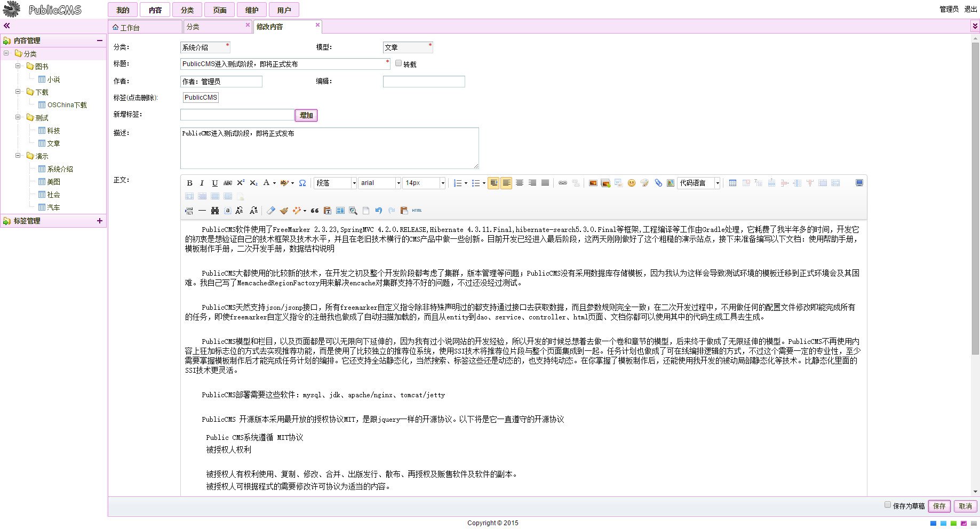The height and width of the screenshot is (530, 980).
Task: Insert multiple images icon
Action: [x=605, y=183]
